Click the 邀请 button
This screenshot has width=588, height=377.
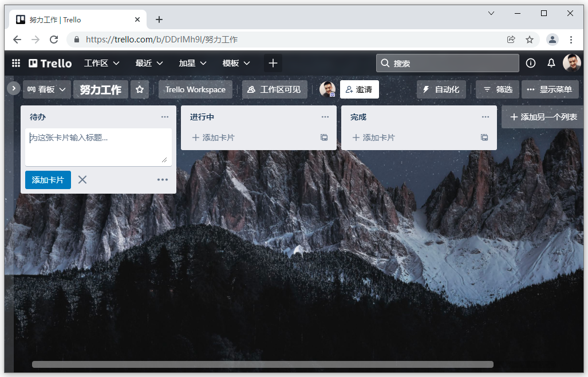click(x=359, y=89)
